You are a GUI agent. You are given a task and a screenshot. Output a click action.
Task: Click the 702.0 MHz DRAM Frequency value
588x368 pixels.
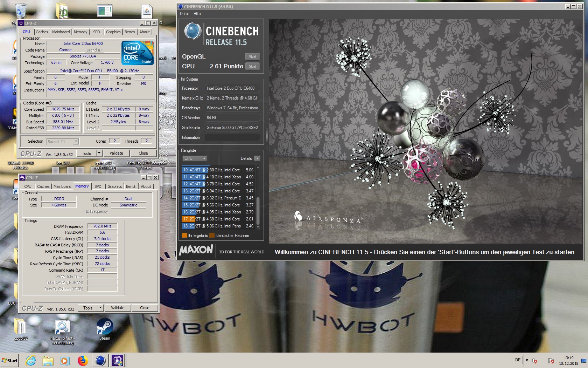coord(102,226)
